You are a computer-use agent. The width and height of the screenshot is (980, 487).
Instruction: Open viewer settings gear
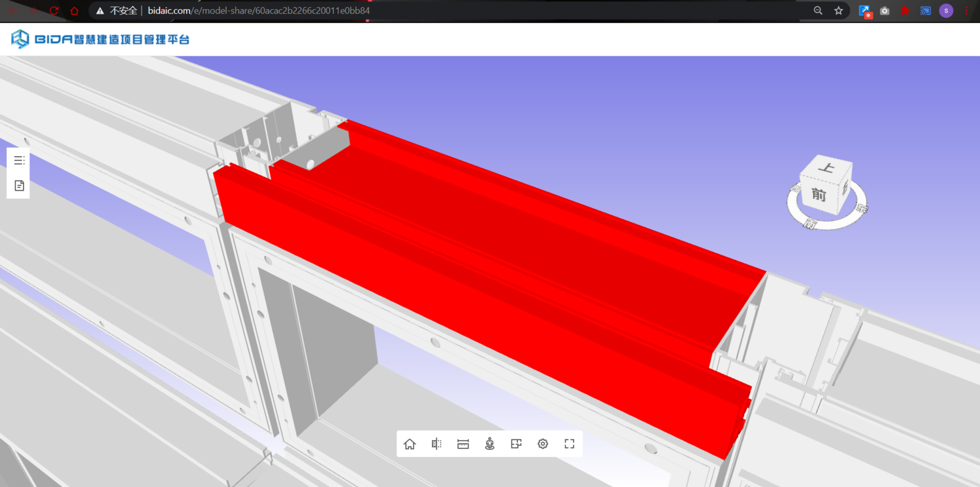(x=543, y=444)
